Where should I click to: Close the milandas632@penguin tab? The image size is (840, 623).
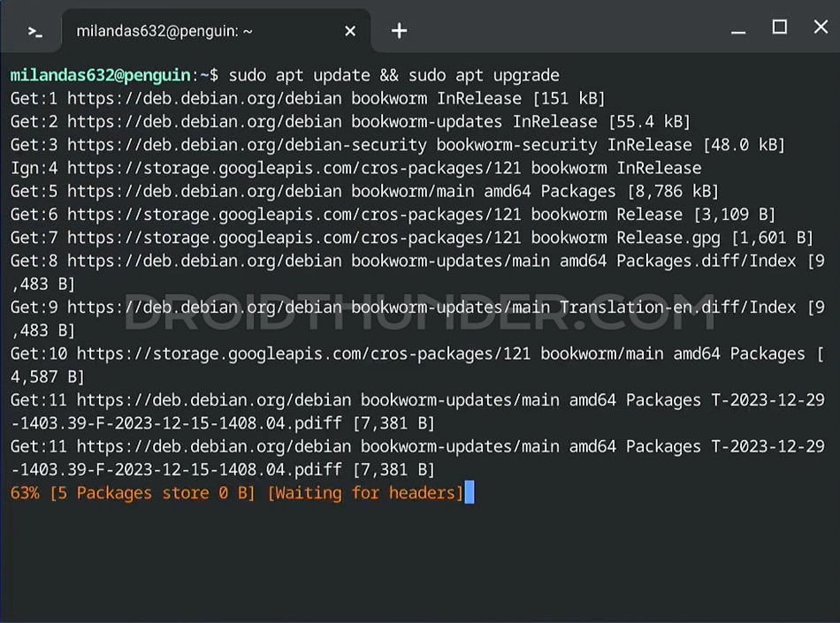tap(350, 32)
